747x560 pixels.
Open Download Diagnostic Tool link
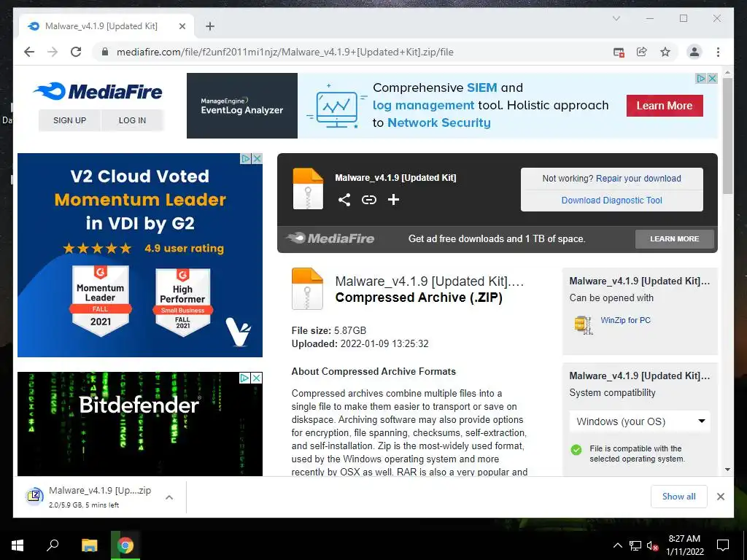point(612,201)
